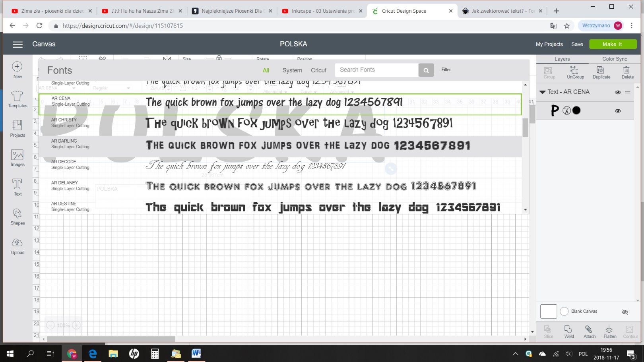This screenshot has height=362, width=644.
Task: Open the Shapes panel
Action: click(x=17, y=217)
